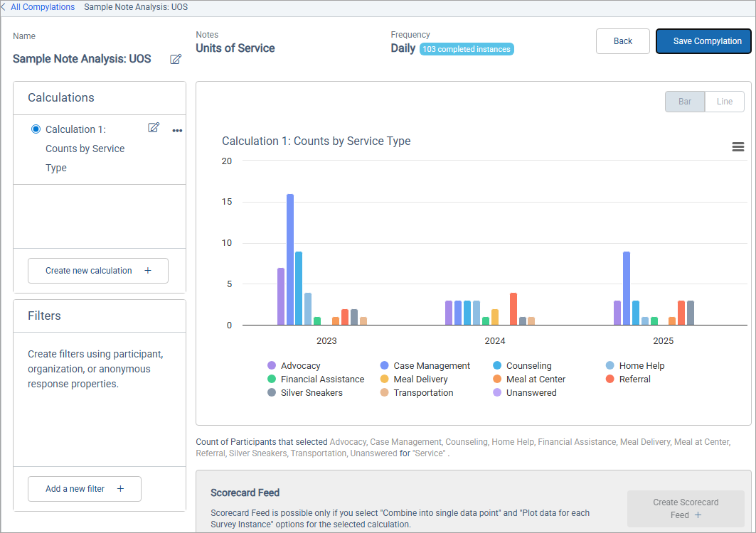This screenshot has width=756, height=533.
Task: Edit the compylation name pencil icon
Action: [x=176, y=60]
